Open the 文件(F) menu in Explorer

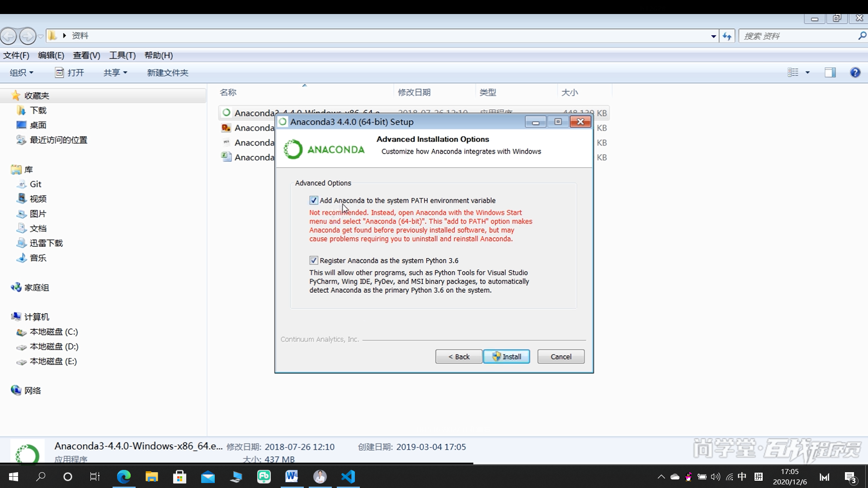coord(16,55)
